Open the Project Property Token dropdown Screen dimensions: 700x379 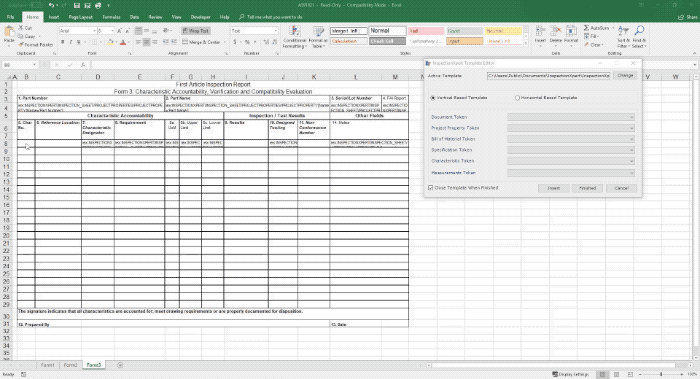571,128
